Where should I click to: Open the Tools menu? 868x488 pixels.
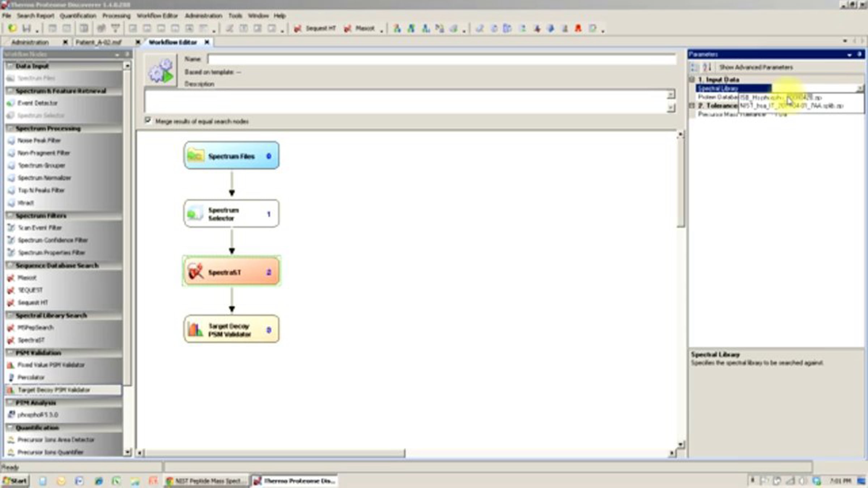click(235, 16)
